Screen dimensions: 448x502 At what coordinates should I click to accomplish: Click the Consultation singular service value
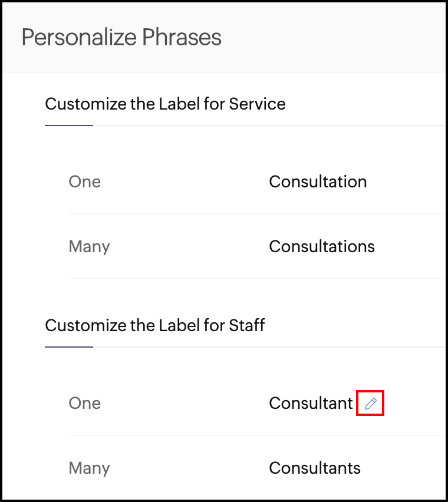point(318,181)
